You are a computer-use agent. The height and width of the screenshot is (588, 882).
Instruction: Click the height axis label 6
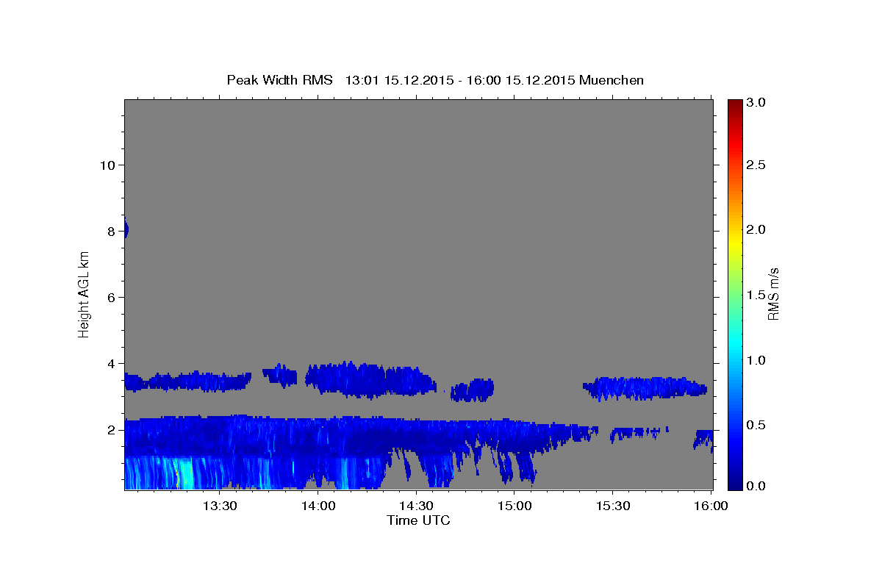coord(111,297)
